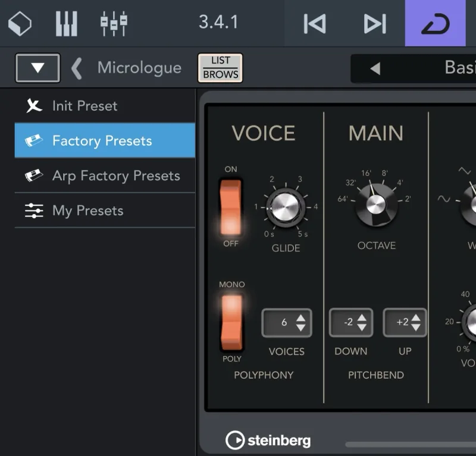Increase VOICES count with up arrow

click(x=301, y=318)
